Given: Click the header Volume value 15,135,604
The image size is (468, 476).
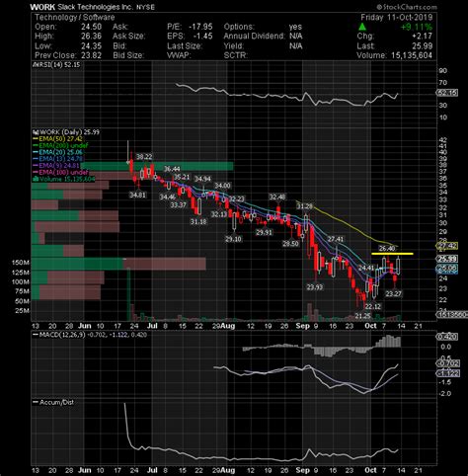Looking at the screenshot, I should pos(412,55).
